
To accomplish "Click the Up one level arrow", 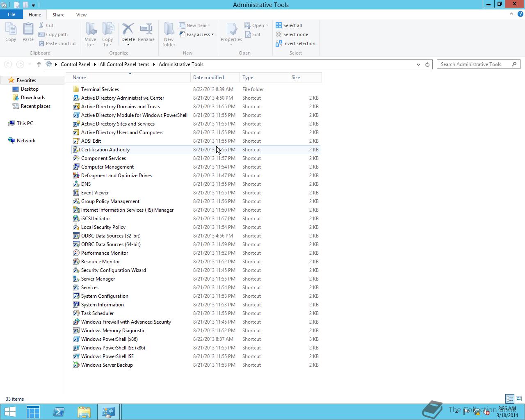I will (x=39, y=64).
